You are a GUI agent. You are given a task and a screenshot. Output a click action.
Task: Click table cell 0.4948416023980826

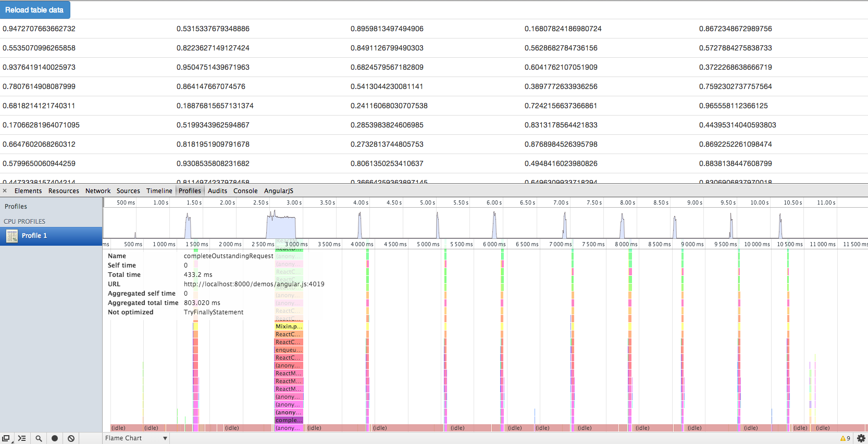(x=561, y=163)
